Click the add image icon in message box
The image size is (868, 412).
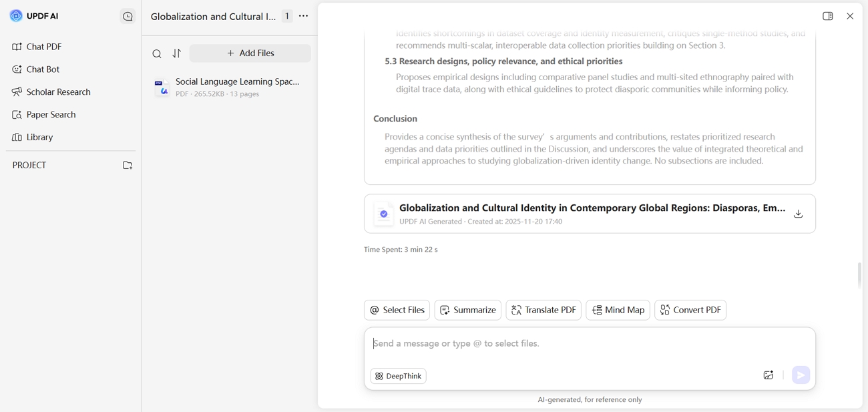coord(768,375)
